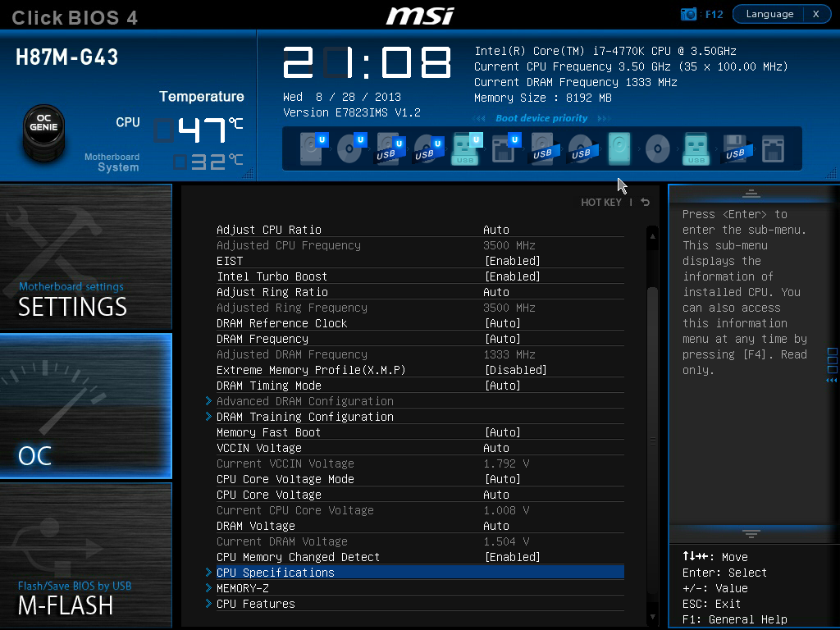Toggle EIST Enabled setting
This screenshot has width=840, height=630.
[x=512, y=261]
